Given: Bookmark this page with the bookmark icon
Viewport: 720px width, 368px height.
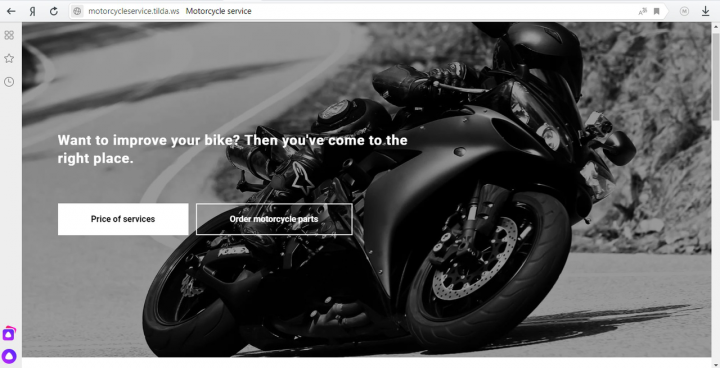Looking at the screenshot, I should click(x=657, y=11).
